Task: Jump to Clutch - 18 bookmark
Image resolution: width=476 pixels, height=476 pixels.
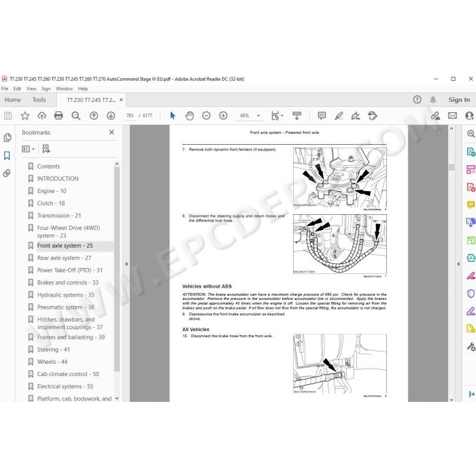Action: (x=51, y=203)
